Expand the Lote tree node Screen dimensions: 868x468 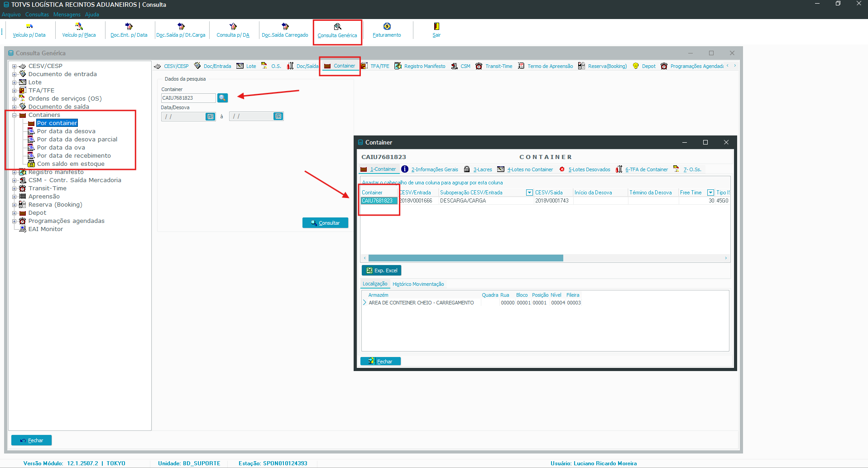pyautogui.click(x=14, y=82)
